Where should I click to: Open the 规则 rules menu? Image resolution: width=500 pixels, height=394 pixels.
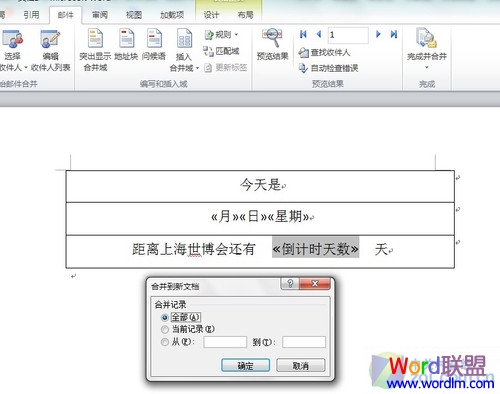(x=221, y=34)
